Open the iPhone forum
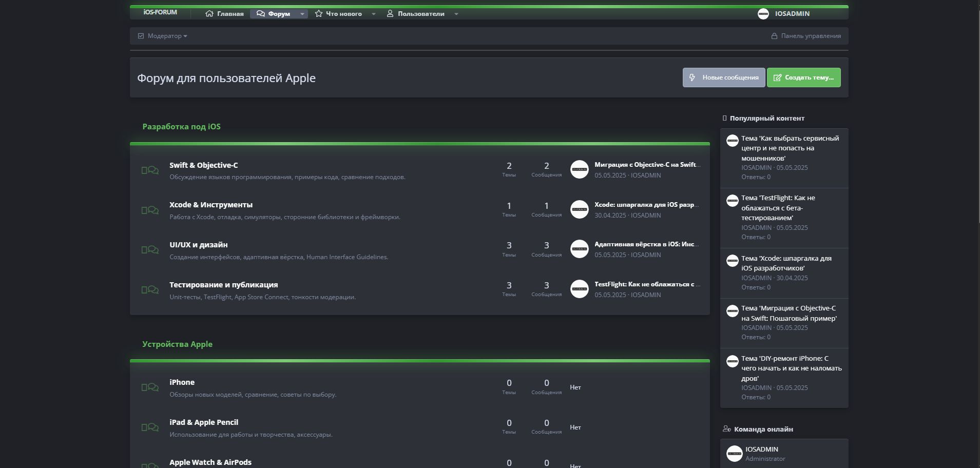Viewport: 980px width, 468px height. pyautogui.click(x=182, y=382)
